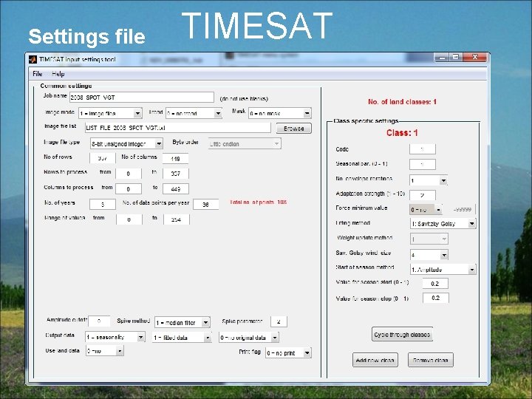532x399 pixels.
Task: Click the MATLAB icon in the title bar
Action: pos(33,59)
